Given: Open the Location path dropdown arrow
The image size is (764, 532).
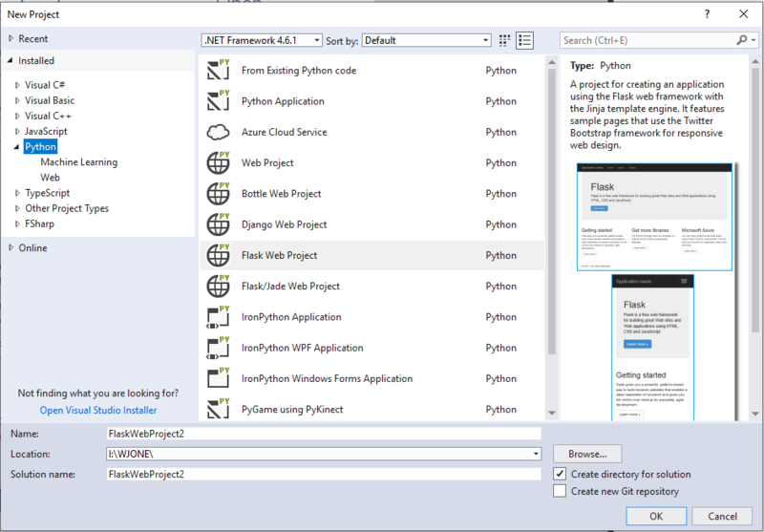Looking at the screenshot, I should click(x=536, y=454).
